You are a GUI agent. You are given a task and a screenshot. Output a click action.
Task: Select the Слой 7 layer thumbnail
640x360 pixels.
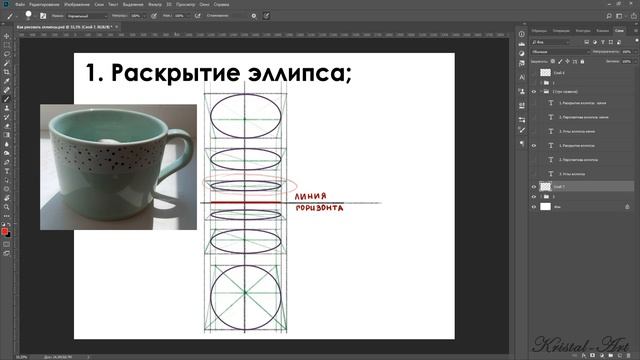[x=546, y=187]
